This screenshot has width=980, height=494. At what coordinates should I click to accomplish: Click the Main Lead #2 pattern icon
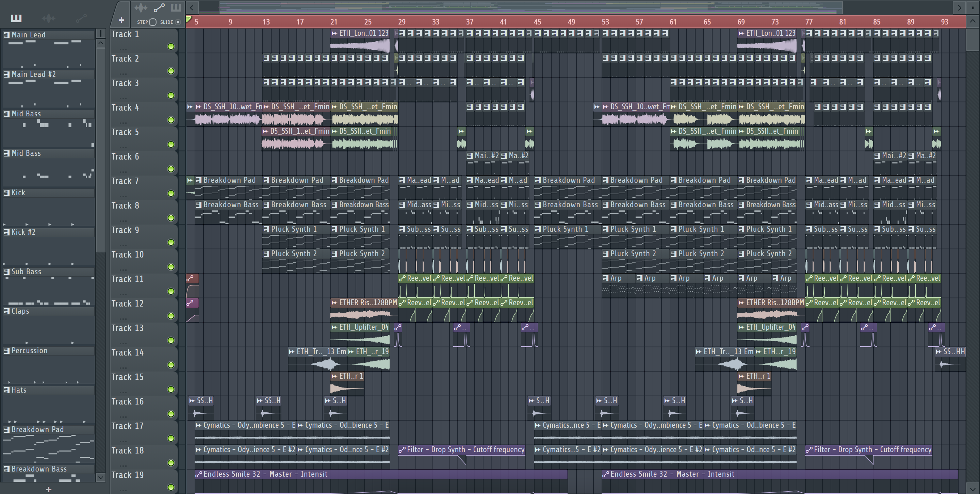(6, 74)
